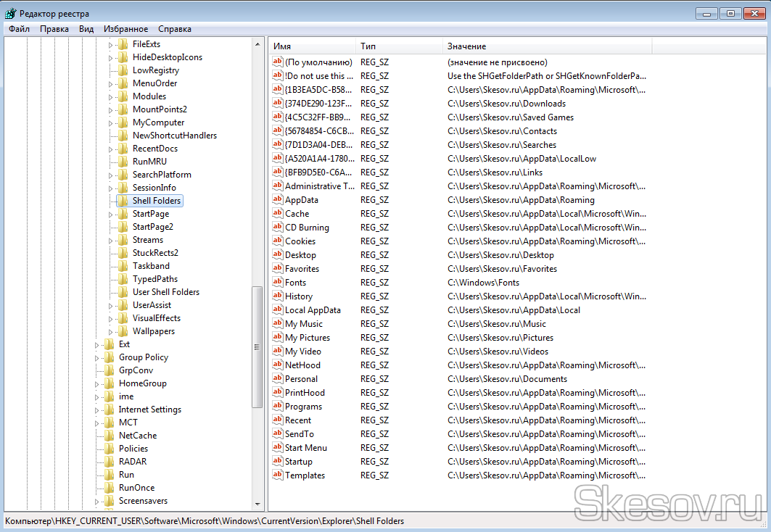The image size is (771, 532).
Task: Click the tree pane scroll down arrow
Action: click(x=257, y=504)
